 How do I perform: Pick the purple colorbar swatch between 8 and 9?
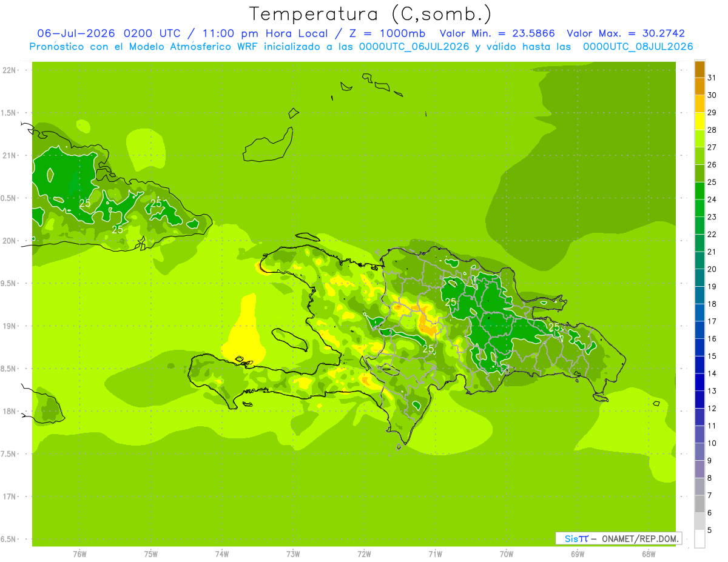coord(699,469)
